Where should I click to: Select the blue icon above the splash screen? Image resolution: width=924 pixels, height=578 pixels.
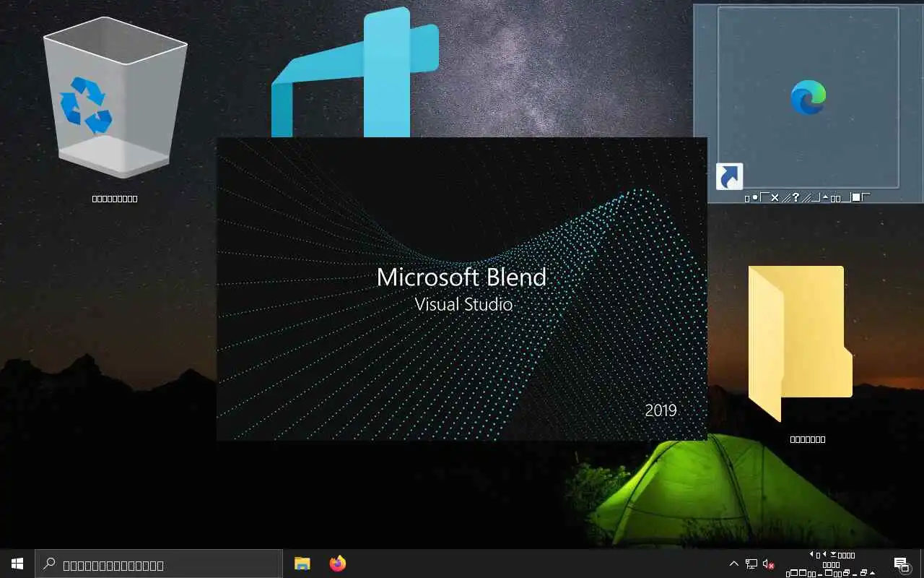[355, 72]
